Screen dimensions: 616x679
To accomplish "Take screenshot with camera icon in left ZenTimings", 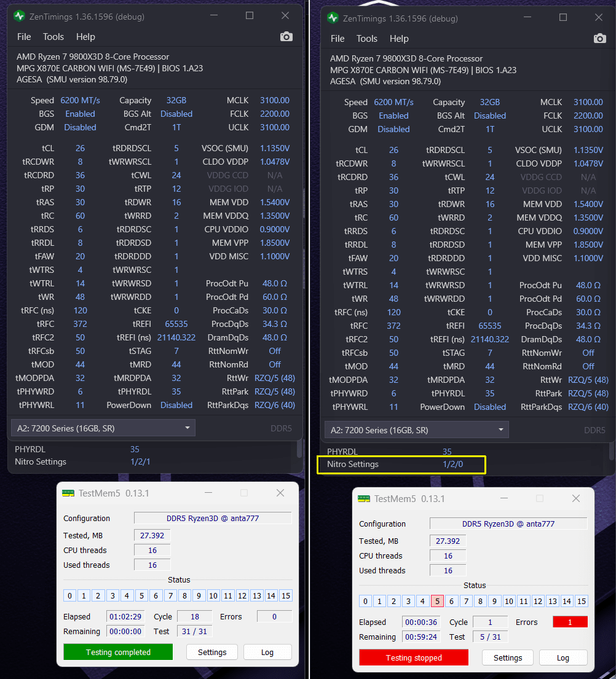I will (x=286, y=37).
